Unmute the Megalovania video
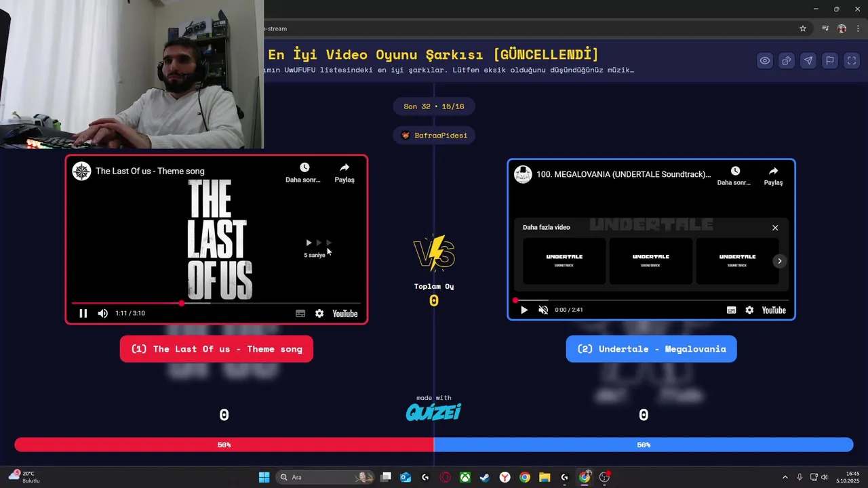Screen dimensions: 868x488 [543, 310]
